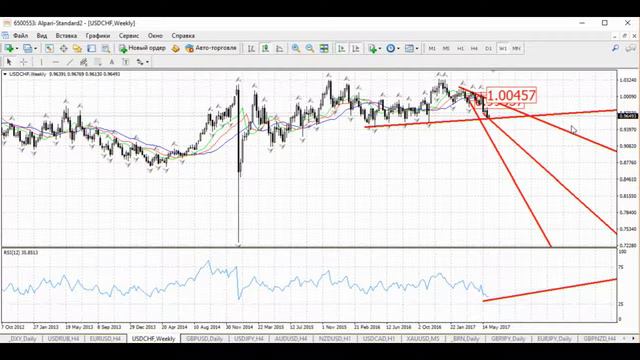The image size is (640, 360).
Task: Switch to the USDRUB,H4 chart tab
Action: coord(63,339)
